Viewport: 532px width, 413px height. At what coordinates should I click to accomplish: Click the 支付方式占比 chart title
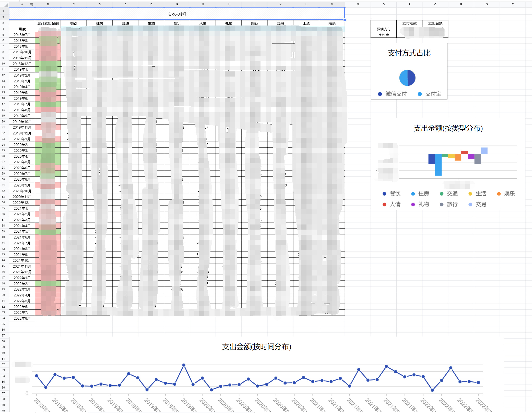(x=409, y=53)
